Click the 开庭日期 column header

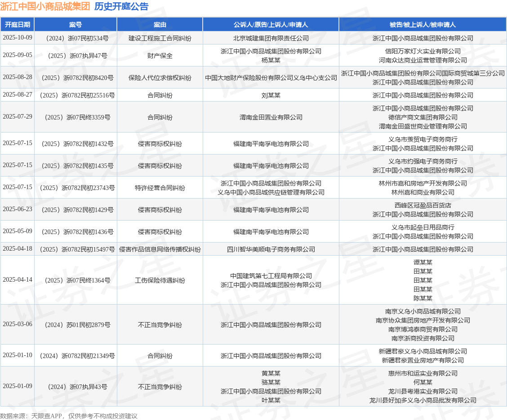[x=18, y=25]
